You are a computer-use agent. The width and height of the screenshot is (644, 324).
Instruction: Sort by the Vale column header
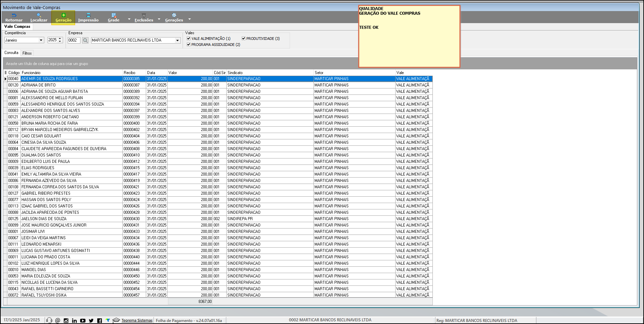(414, 73)
